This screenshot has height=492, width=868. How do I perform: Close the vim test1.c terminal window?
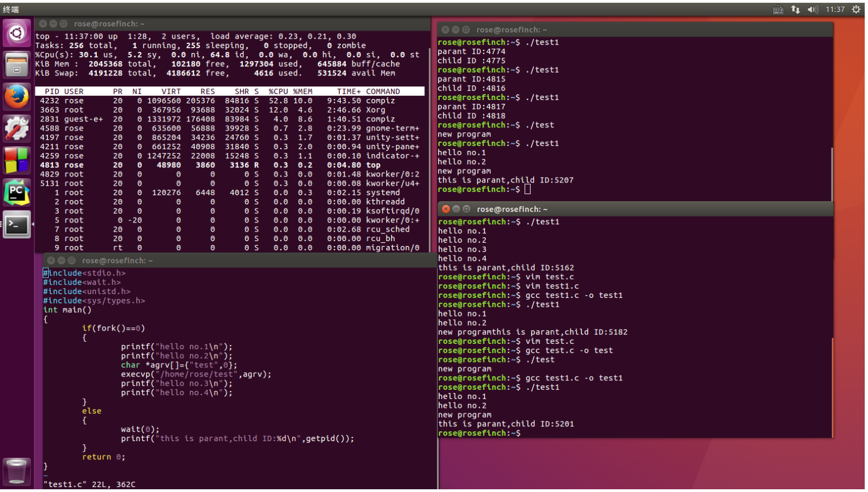(51, 261)
